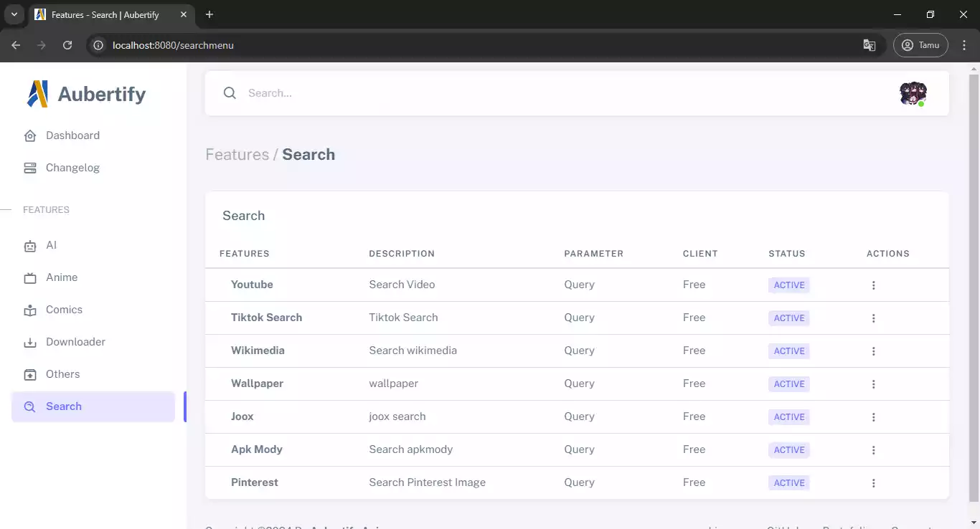The image size is (980, 529).
Task: Click the Changelog server icon
Action: point(30,168)
